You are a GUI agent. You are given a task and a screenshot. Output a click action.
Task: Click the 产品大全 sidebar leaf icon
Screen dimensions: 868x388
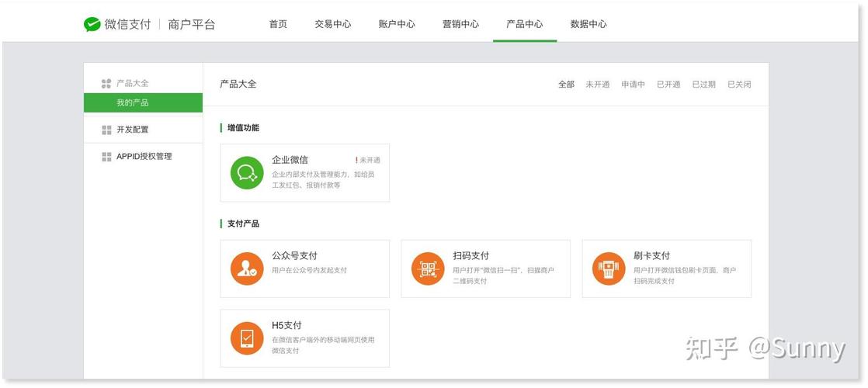click(106, 84)
